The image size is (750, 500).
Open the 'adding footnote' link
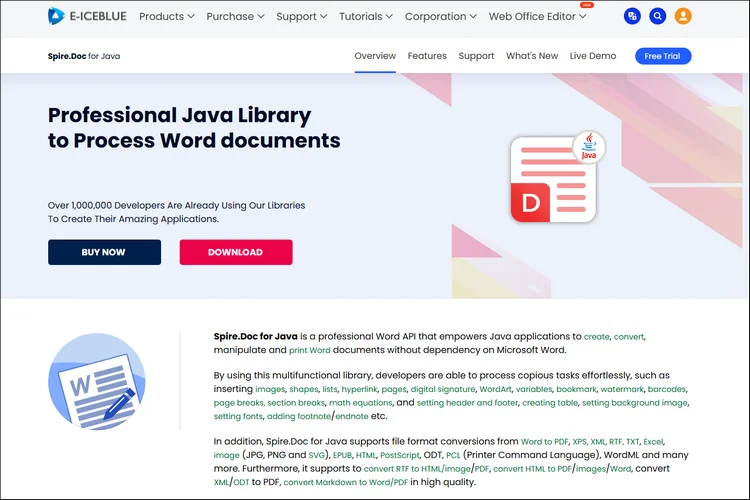pyautogui.click(x=298, y=416)
